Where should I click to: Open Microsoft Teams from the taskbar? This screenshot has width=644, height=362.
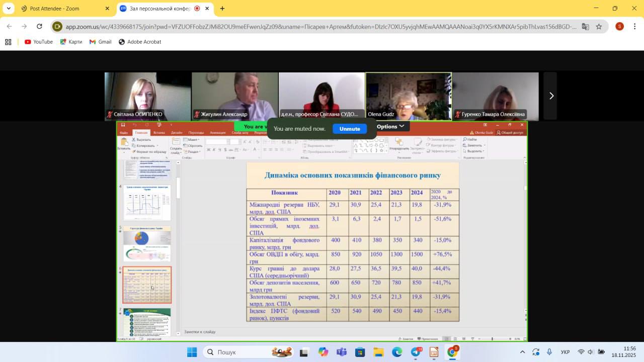tap(341, 352)
